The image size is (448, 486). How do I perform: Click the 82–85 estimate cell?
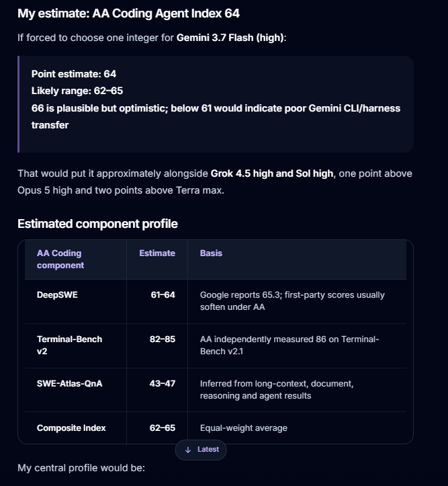[x=163, y=339]
